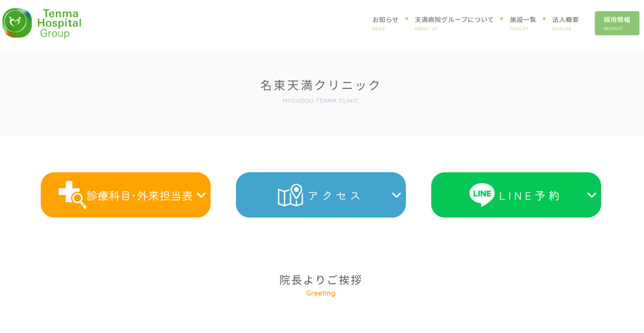Open the 施設一覧 FACILITY menu item
The height and width of the screenshot is (333, 644).
coord(523,23)
